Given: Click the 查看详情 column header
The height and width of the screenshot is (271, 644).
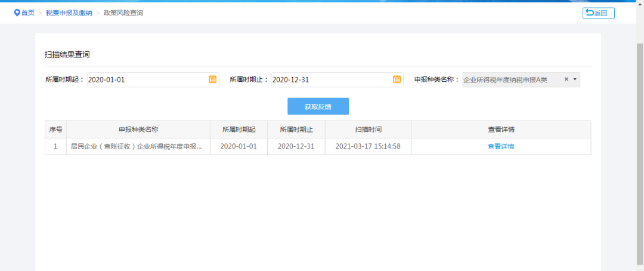Looking at the screenshot, I should [501, 130].
